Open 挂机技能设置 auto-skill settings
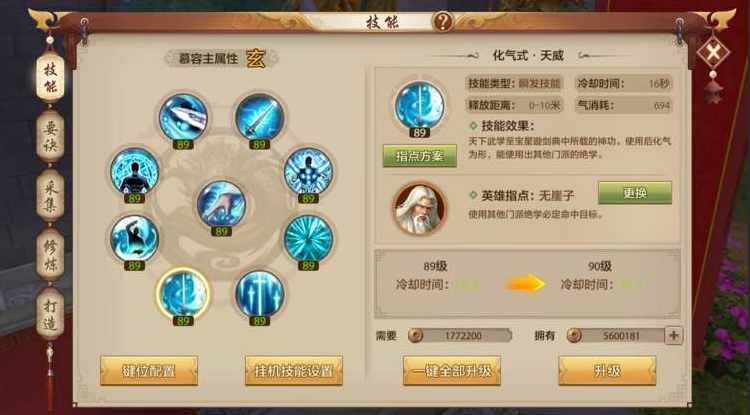This screenshot has height=415, width=750. (x=294, y=371)
